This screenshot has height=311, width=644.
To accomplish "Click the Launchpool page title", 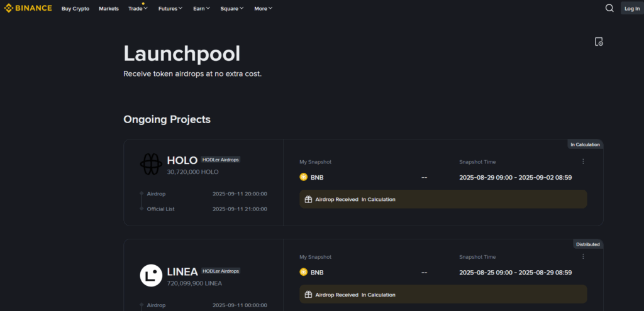I will [x=182, y=54].
